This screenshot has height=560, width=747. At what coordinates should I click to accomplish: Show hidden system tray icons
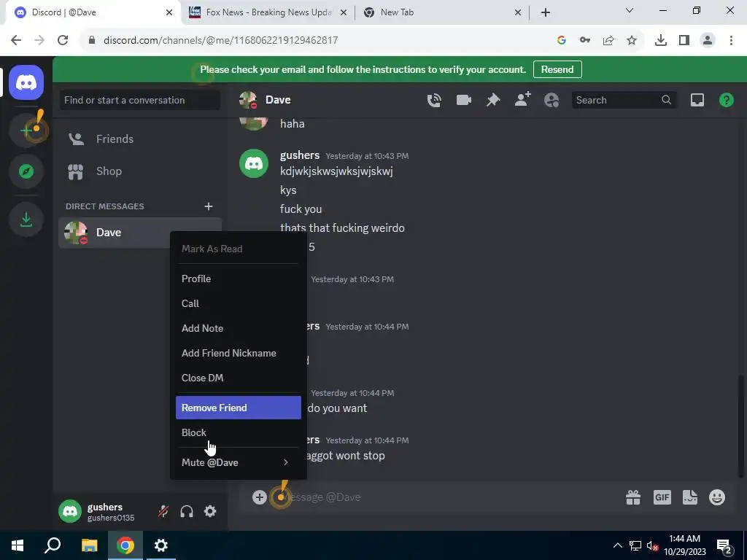617,545
